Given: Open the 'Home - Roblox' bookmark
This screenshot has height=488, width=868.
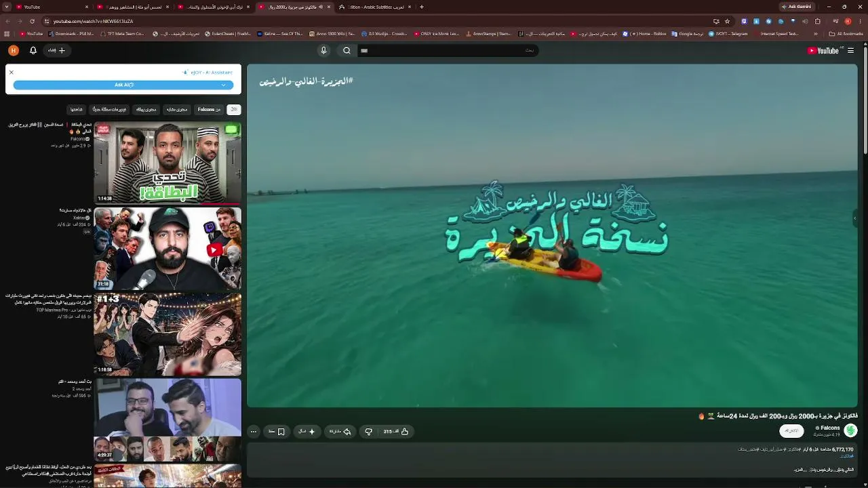Looking at the screenshot, I should pyautogui.click(x=644, y=33).
